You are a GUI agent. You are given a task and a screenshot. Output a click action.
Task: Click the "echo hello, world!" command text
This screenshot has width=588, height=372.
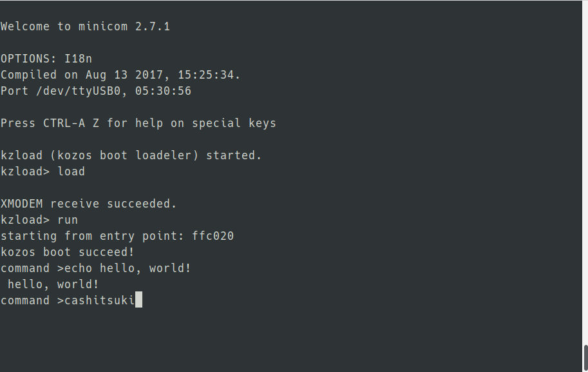coord(128,268)
